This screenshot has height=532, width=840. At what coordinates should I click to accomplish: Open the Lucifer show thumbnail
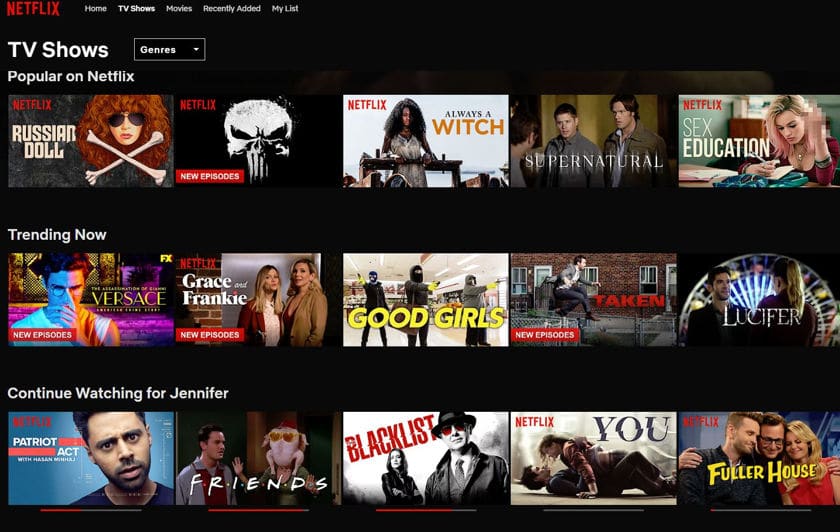pyautogui.click(x=759, y=299)
